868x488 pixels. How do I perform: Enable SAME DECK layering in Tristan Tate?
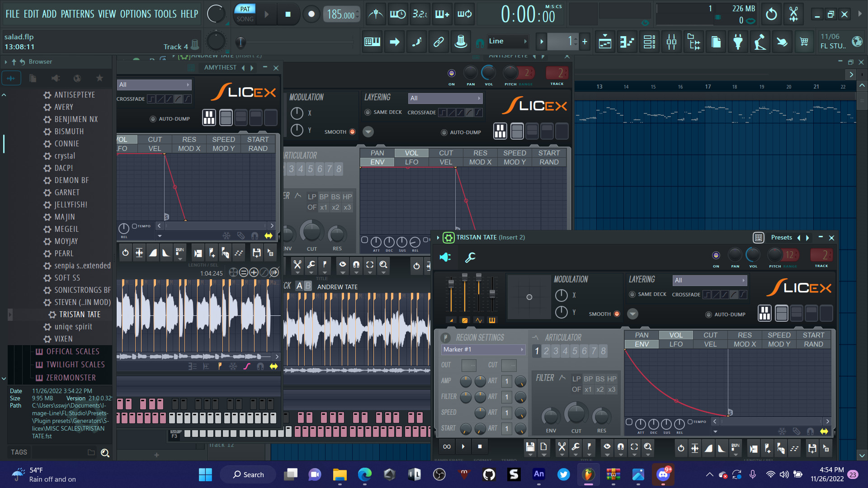pos(633,294)
